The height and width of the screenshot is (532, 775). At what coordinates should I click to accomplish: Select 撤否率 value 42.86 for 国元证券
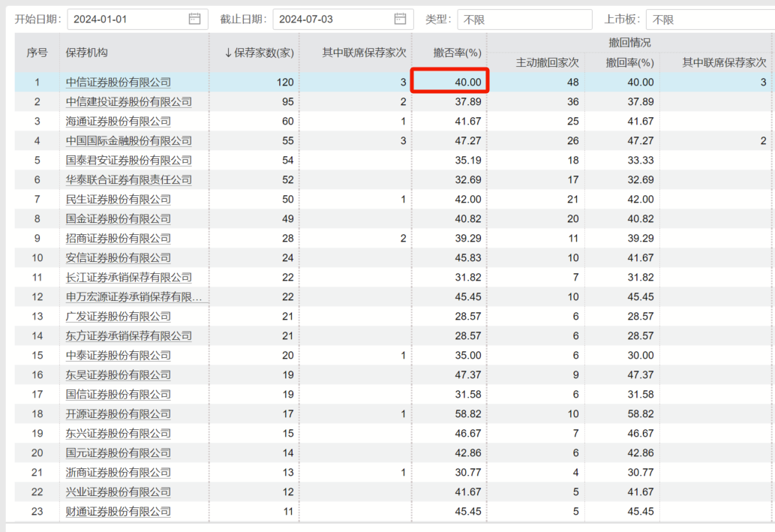coord(468,453)
